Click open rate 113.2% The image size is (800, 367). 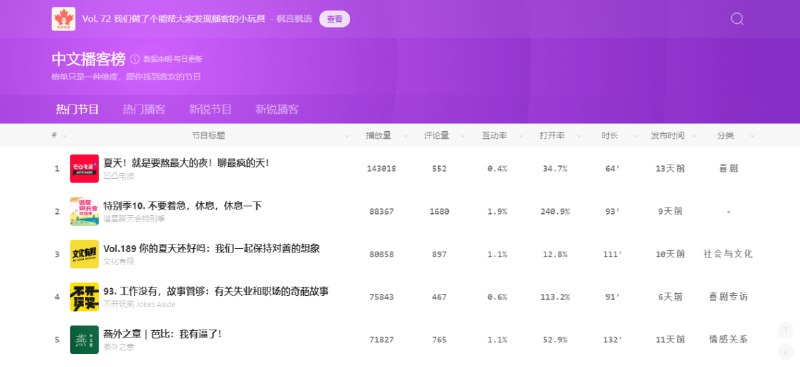[x=555, y=297]
